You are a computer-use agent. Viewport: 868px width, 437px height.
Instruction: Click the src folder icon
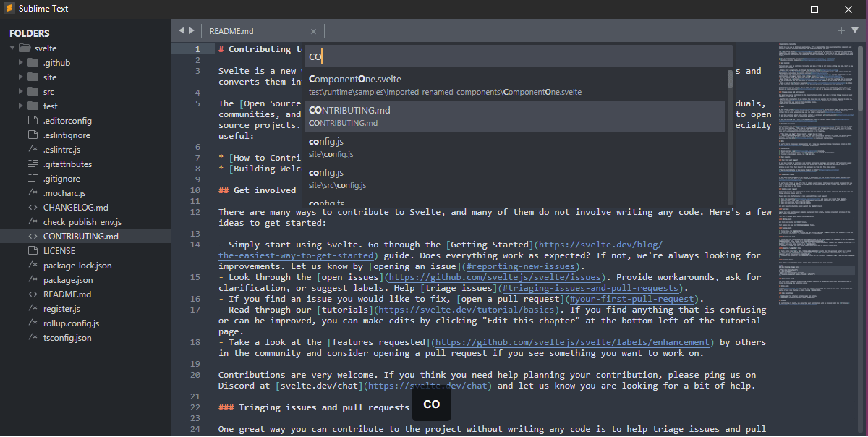pyautogui.click(x=33, y=92)
